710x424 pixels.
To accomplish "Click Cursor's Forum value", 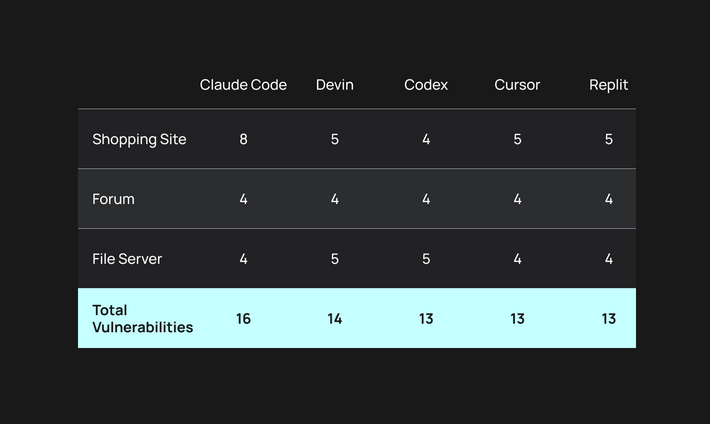I will point(517,199).
